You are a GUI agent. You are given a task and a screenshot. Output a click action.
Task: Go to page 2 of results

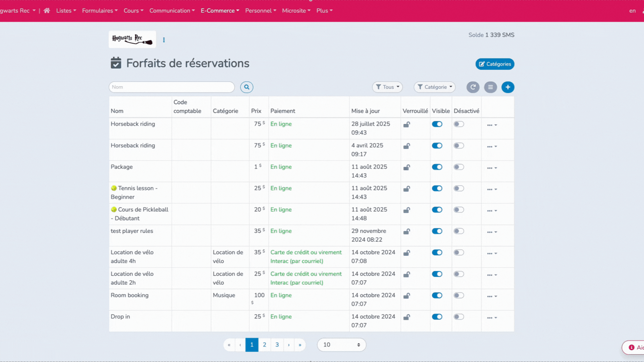(x=264, y=345)
